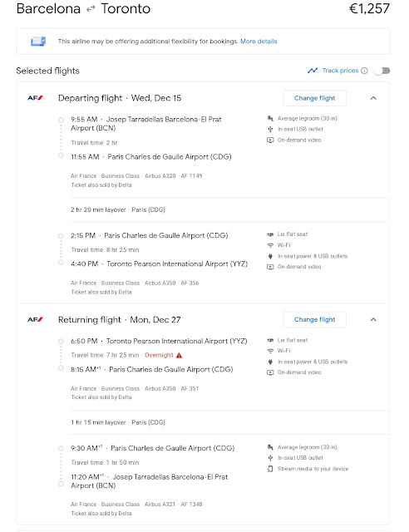Collapse the Departing flight section
This screenshot has height=532, width=409.
tap(373, 98)
